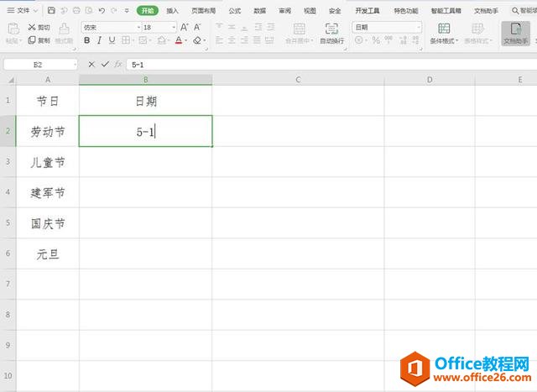Click the Format Painter brush icon

click(64, 29)
